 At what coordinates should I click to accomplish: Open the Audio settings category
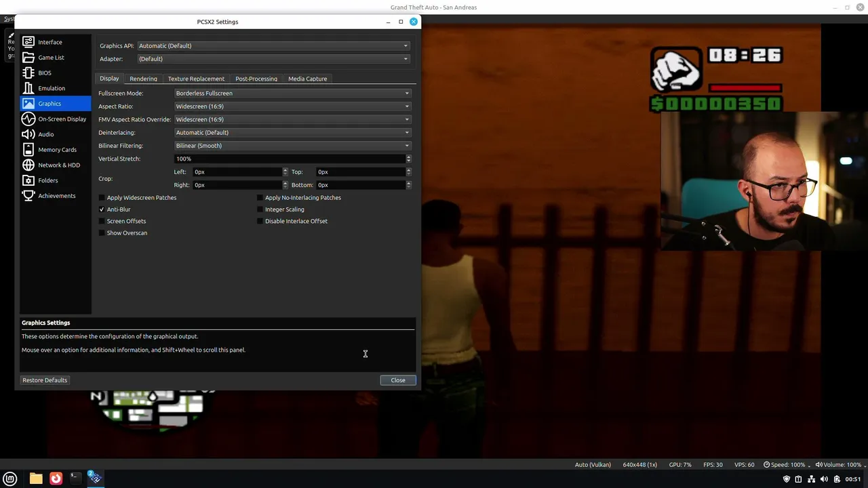[x=56, y=134]
